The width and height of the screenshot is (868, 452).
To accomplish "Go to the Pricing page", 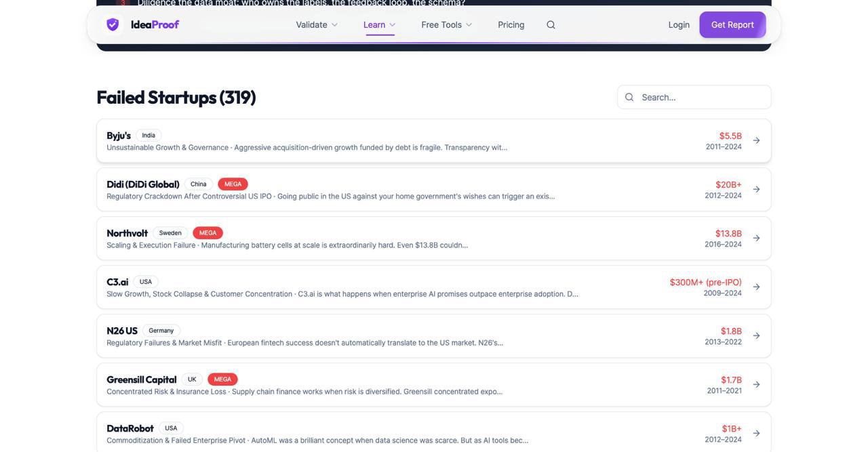I will tap(511, 24).
